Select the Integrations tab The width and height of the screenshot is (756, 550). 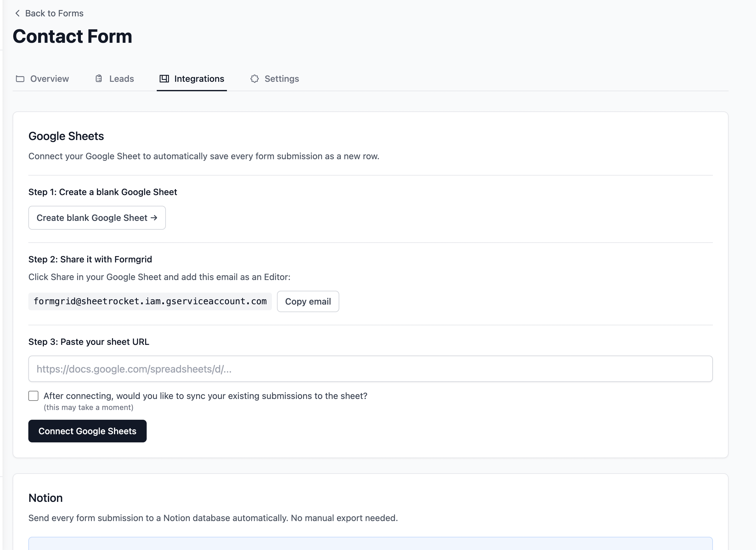pos(192,79)
